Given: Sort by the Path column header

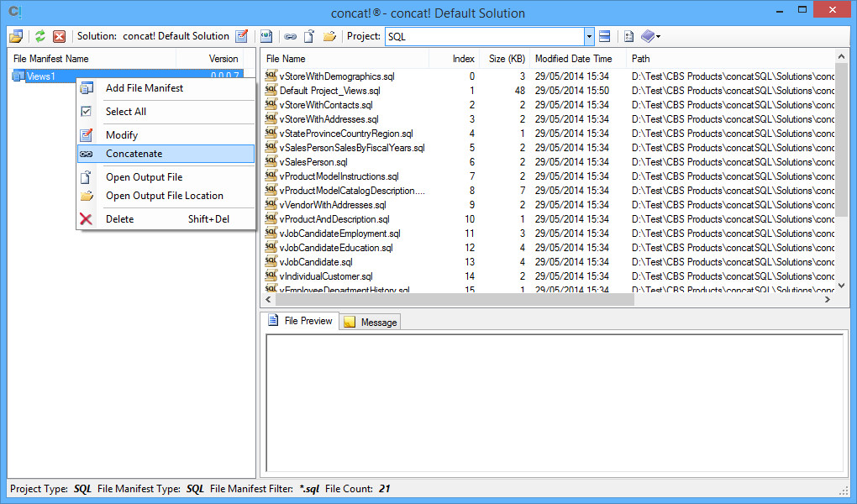Looking at the screenshot, I should pos(730,59).
